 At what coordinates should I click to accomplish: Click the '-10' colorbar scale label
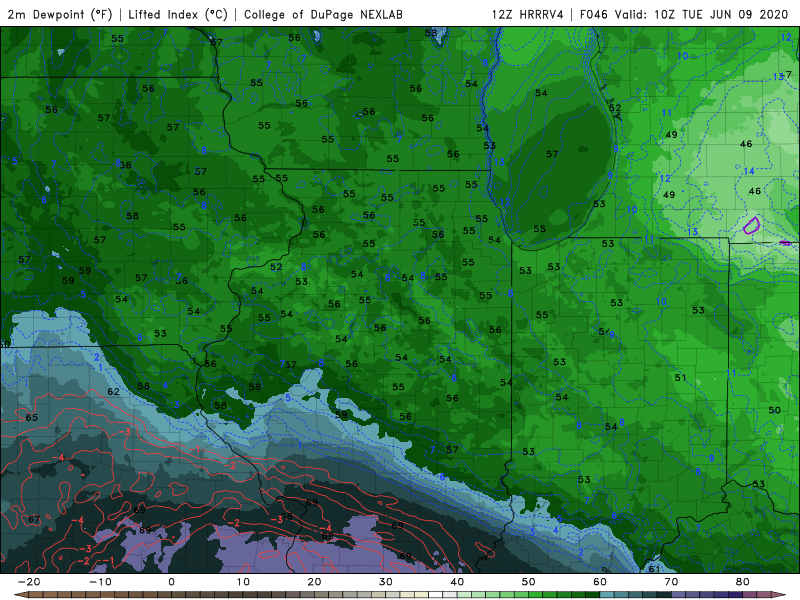tap(99, 582)
